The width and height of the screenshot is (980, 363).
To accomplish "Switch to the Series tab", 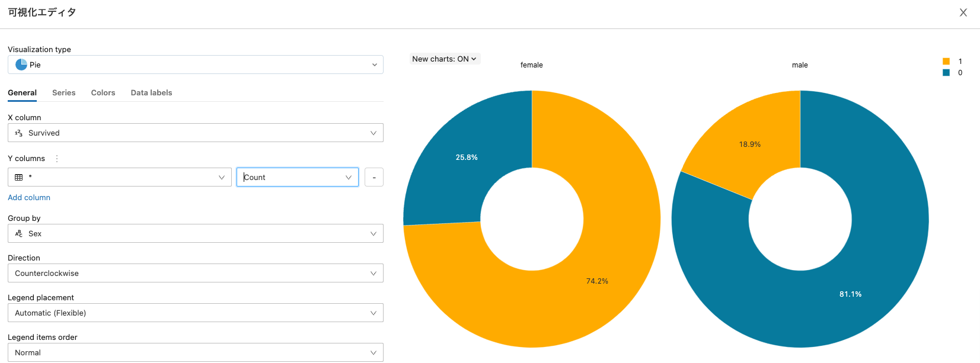I will pos(63,93).
